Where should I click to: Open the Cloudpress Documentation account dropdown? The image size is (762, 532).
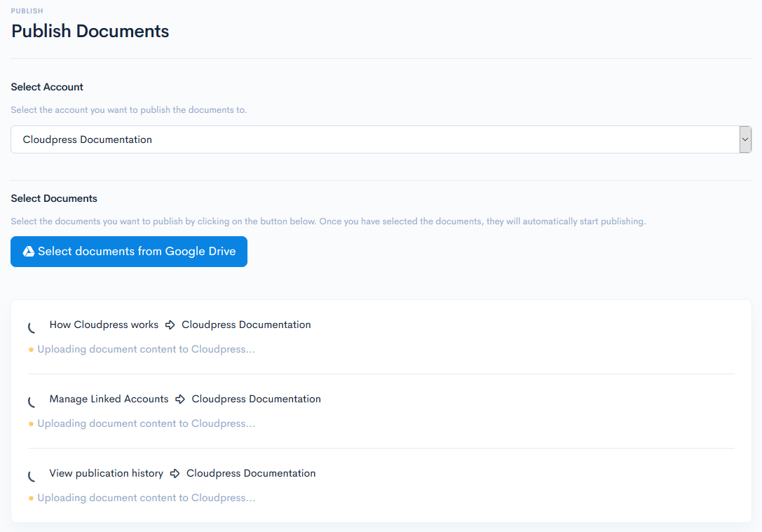381,139
